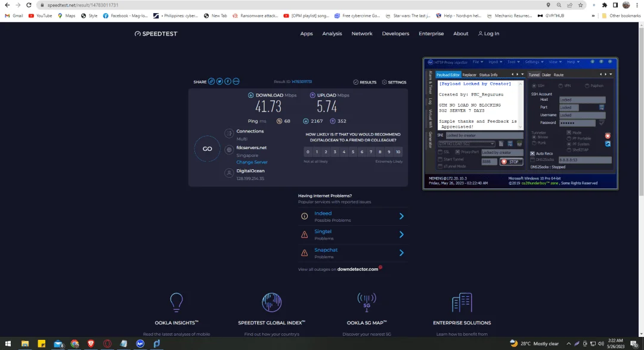Open the GTM NO LOAD SG2 profile dropdown
Image resolution: width=644 pixels, height=350 pixels.
coord(466,144)
